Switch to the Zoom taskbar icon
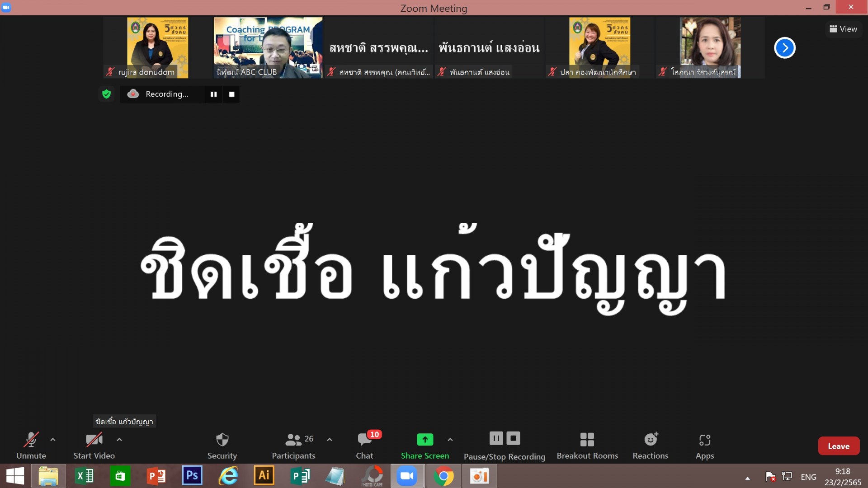The width and height of the screenshot is (868, 488). (407, 476)
